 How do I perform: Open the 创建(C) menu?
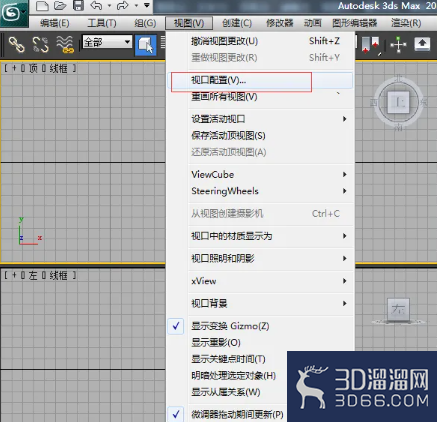[x=237, y=23]
